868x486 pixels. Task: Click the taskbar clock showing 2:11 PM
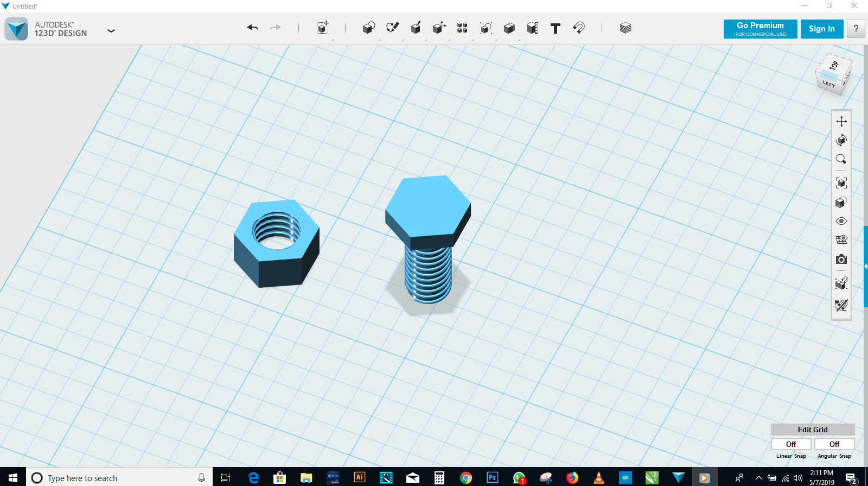coord(822,477)
